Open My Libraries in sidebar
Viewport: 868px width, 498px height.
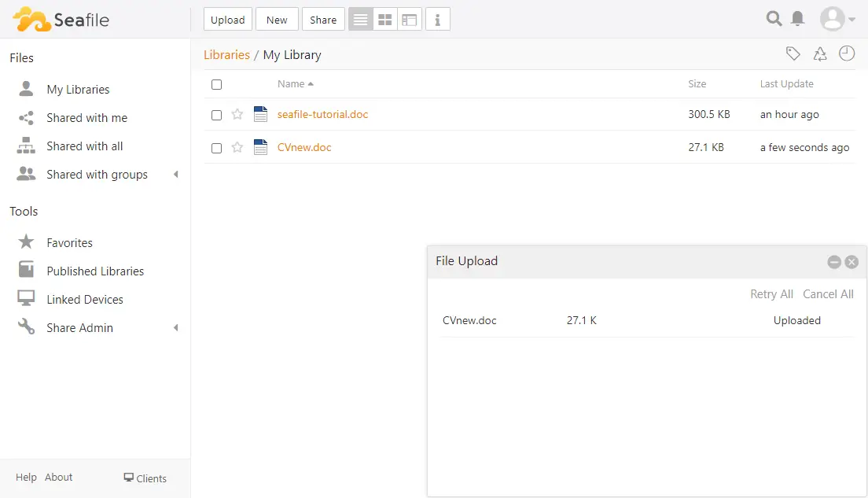point(78,89)
